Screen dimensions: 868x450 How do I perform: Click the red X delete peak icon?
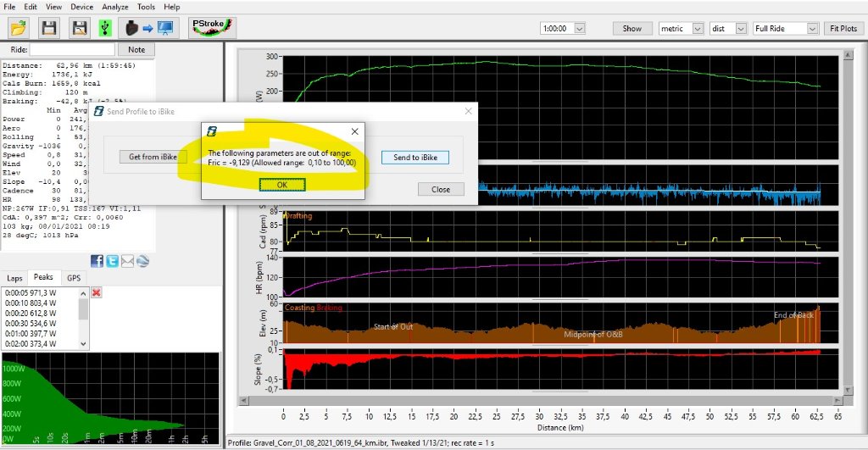tap(96, 292)
